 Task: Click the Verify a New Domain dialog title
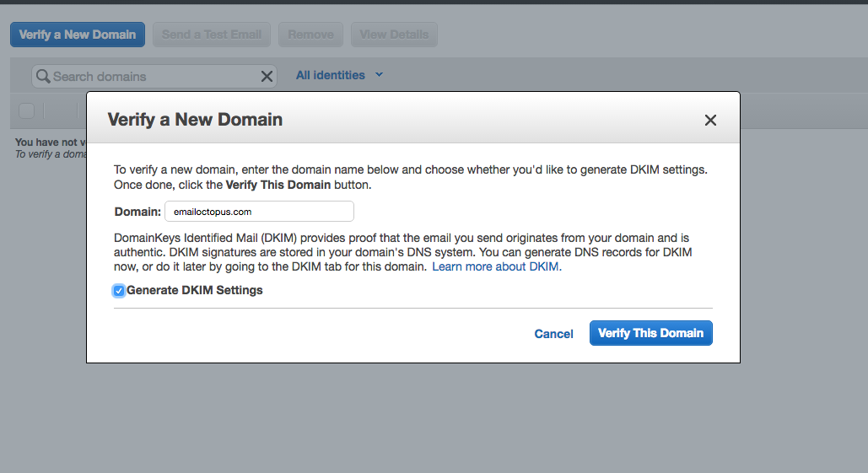195,120
